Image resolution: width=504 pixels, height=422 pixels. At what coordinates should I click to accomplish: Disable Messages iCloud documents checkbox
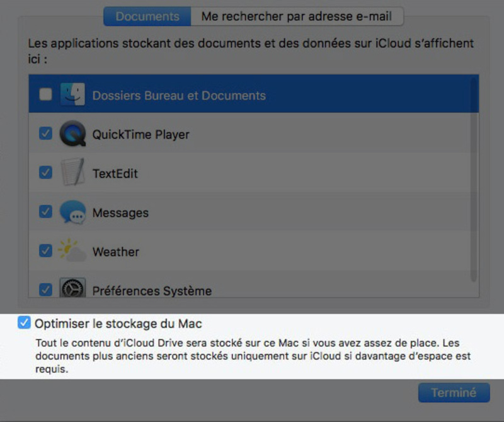coord(45,212)
